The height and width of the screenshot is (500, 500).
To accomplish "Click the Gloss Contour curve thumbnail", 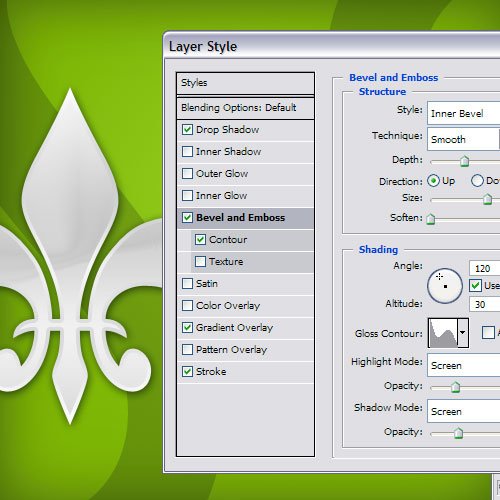I will 443,333.
